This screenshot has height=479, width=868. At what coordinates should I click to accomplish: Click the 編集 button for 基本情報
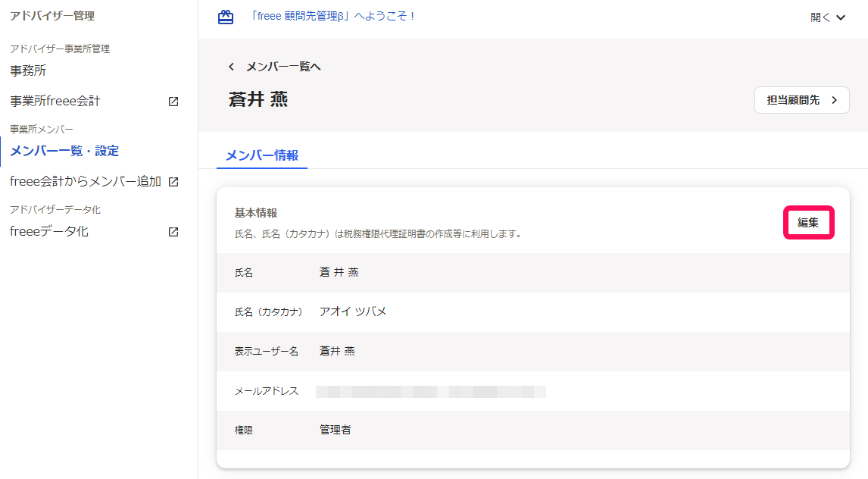coord(808,223)
